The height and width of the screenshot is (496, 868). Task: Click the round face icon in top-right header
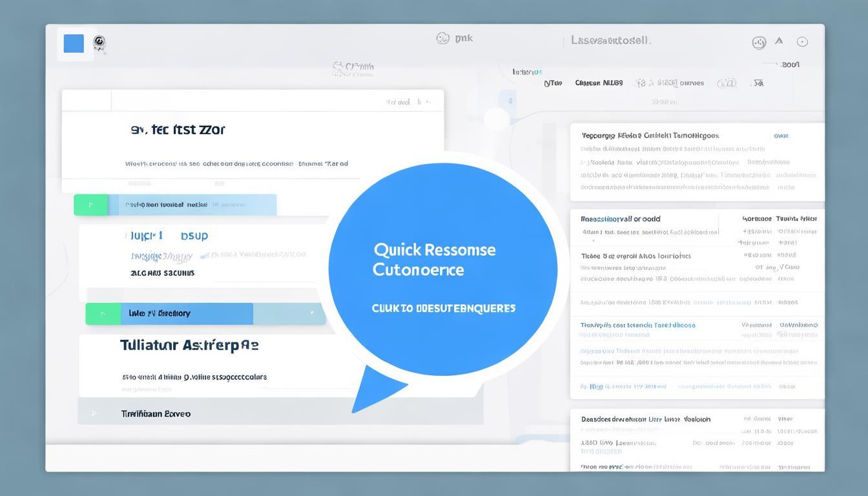[x=759, y=43]
